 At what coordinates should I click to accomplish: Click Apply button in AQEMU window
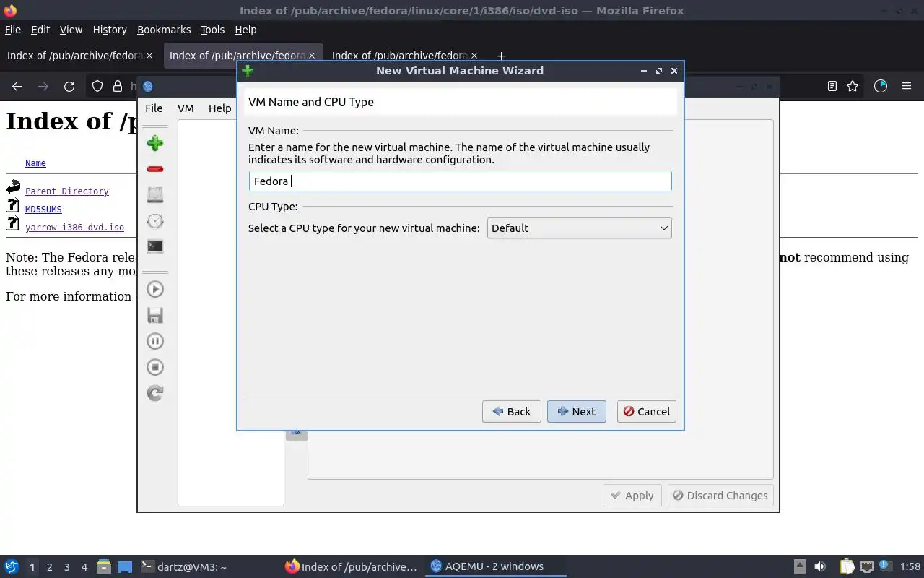[632, 496]
